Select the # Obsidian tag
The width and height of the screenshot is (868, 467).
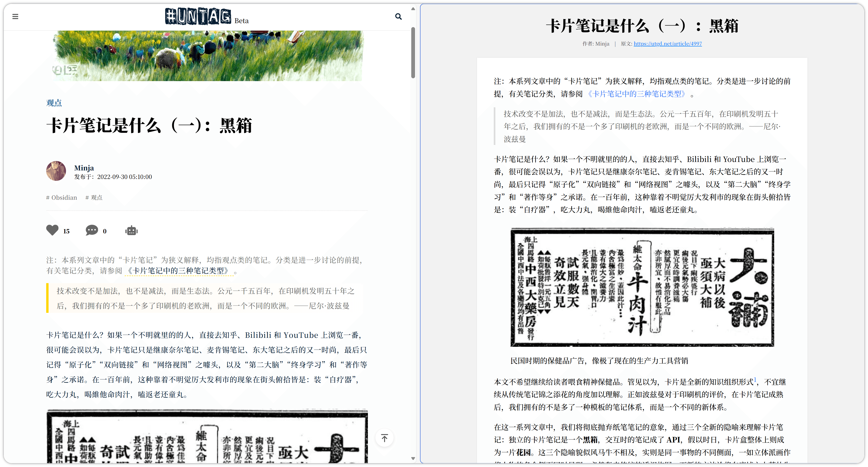(x=61, y=198)
